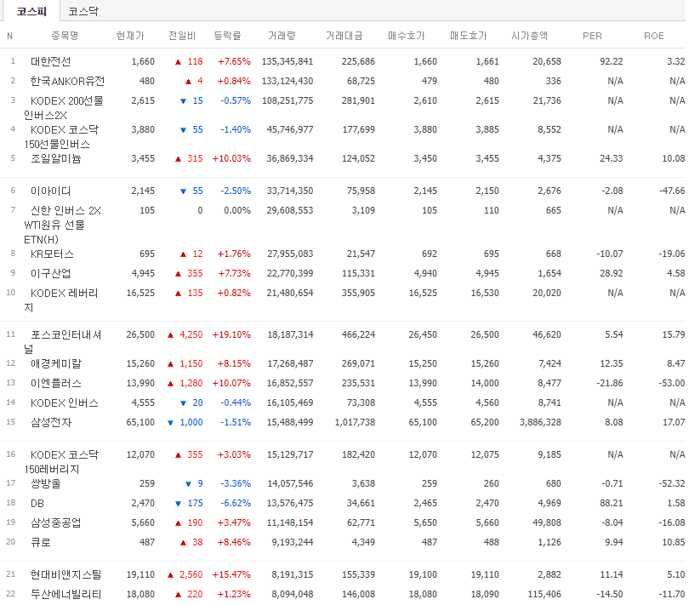Viewport: 700px width, 605px height.
Task: Open 신한 인버스 2X WTI원유 선물 ETN(H)
Action: 62,225
